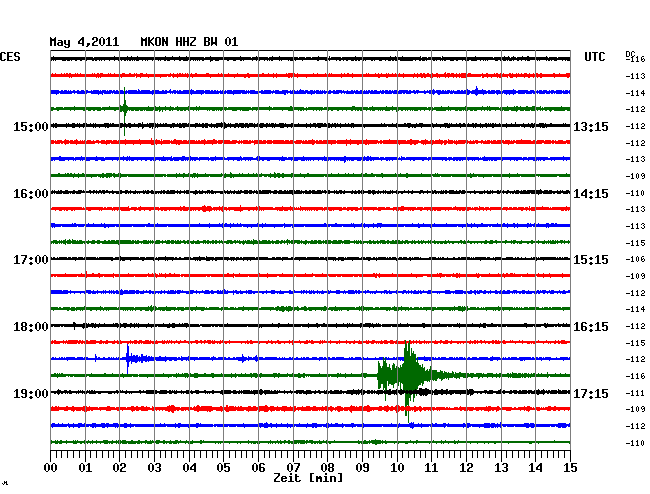The width and height of the screenshot is (650, 494).
Task: Click the x-axis minute label '00'
Action: (51, 467)
